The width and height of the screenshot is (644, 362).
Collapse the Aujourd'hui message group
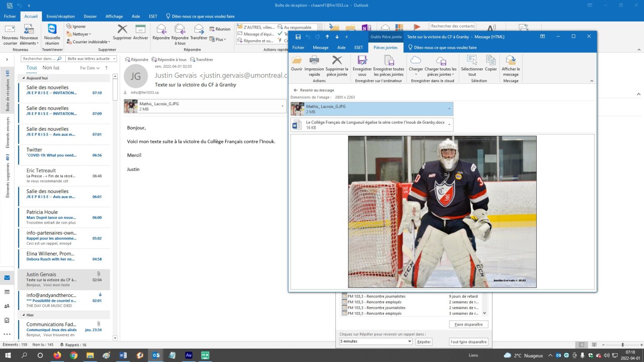coord(23,78)
